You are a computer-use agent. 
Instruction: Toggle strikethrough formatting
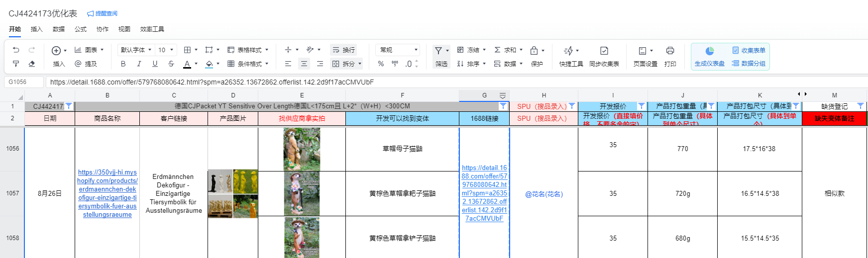click(x=171, y=64)
